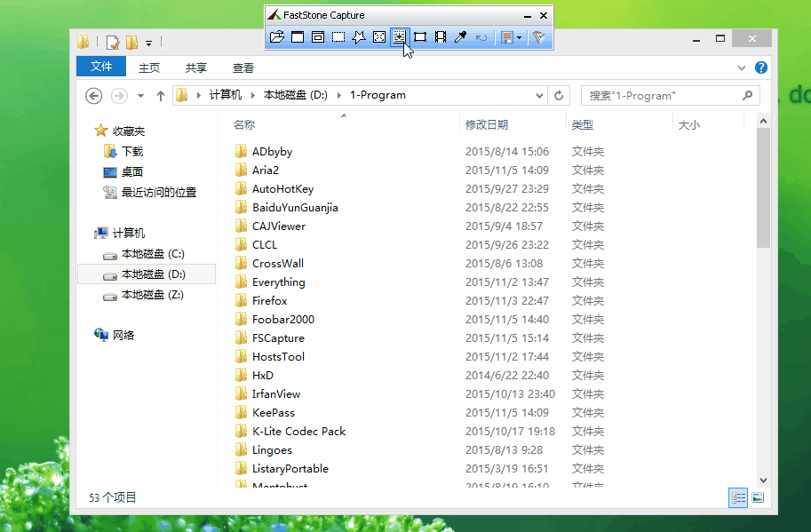
Task: Switch to details view layout
Action: (738, 498)
